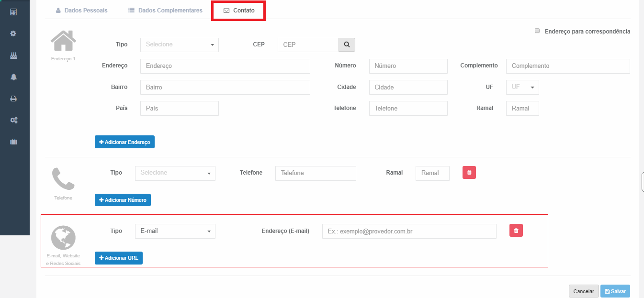
Task: Open the Telefone section's Tipo dropdown
Action: (175, 173)
